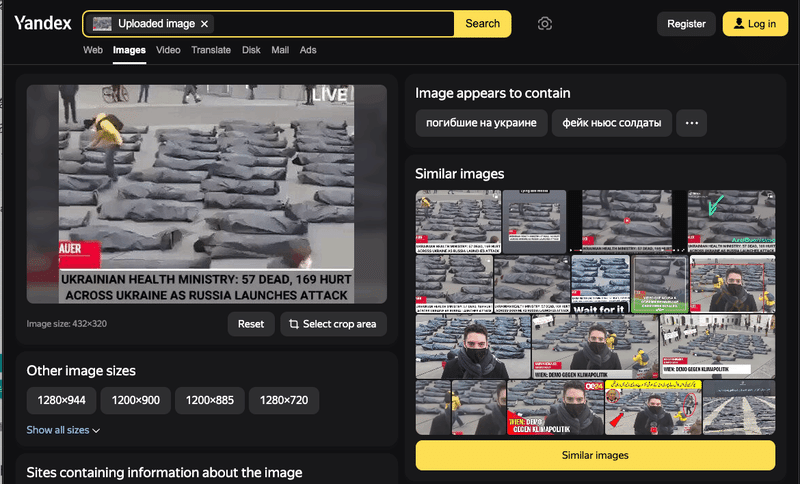The height and width of the screenshot is (484, 800).
Task: Open the Translate tab
Action: [x=211, y=50]
